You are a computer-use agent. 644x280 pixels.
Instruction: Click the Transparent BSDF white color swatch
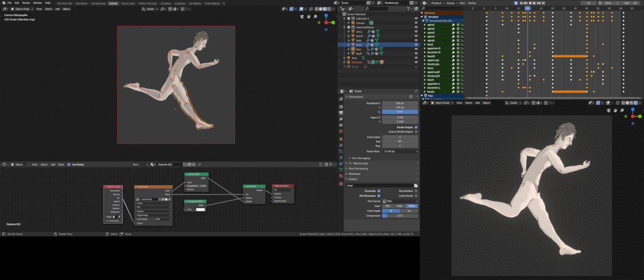point(200,209)
